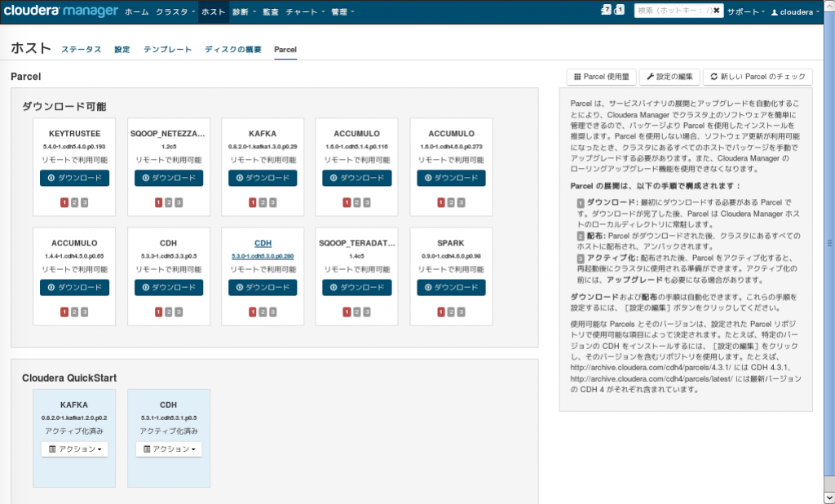This screenshot has width=835, height=504.
Task: Click the 設定の編集 button
Action: click(x=669, y=77)
